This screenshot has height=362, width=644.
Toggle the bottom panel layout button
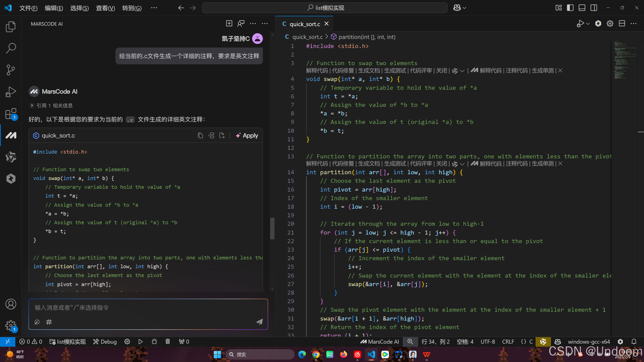tap(582, 8)
